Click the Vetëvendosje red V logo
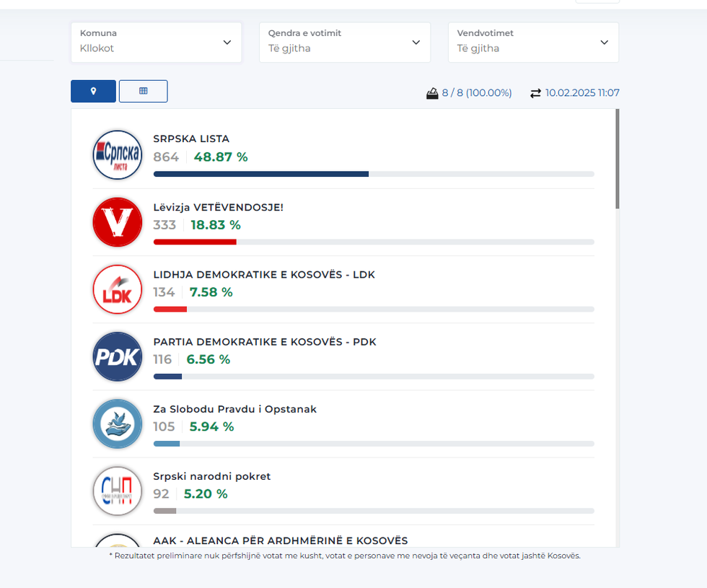The height and width of the screenshot is (588, 707). 118,222
